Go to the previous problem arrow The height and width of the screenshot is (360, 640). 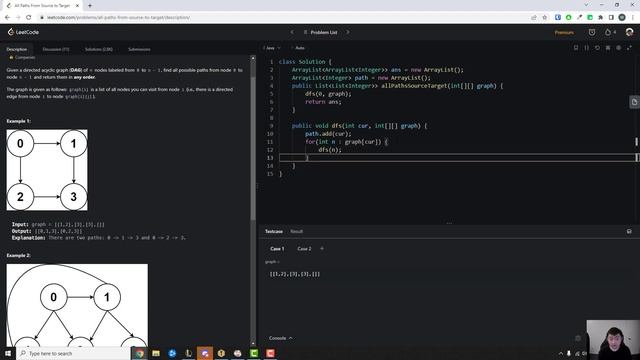pyautogui.click(x=292, y=32)
